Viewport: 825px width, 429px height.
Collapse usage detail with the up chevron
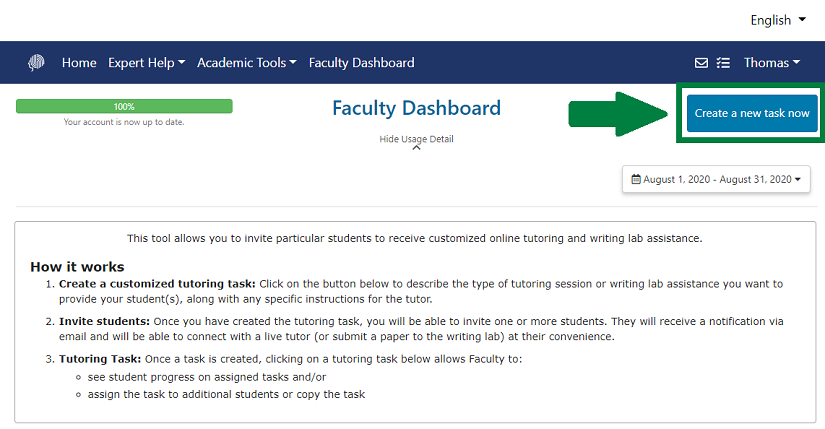click(x=416, y=148)
